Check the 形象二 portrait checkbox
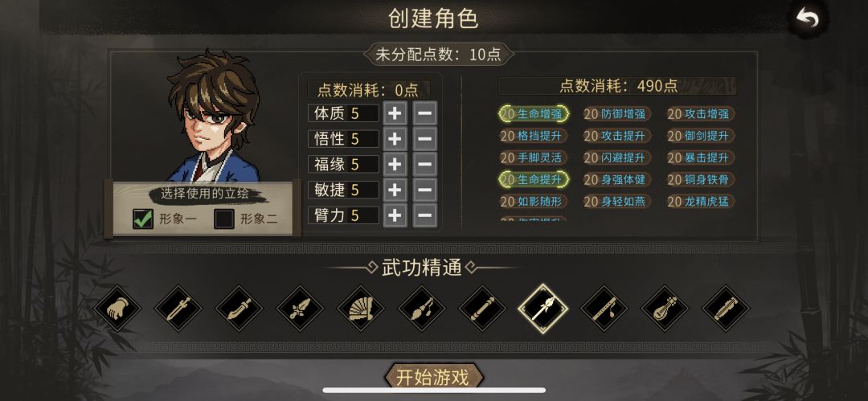Screen dimensions: 868x401 click(x=223, y=219)
